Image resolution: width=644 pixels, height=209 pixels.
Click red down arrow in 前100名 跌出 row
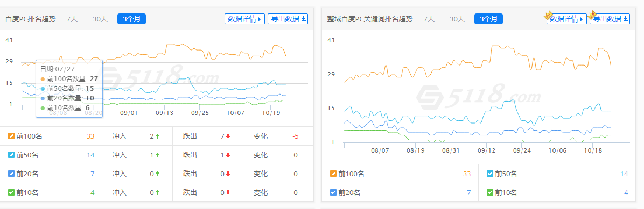(x=228, y=136)
